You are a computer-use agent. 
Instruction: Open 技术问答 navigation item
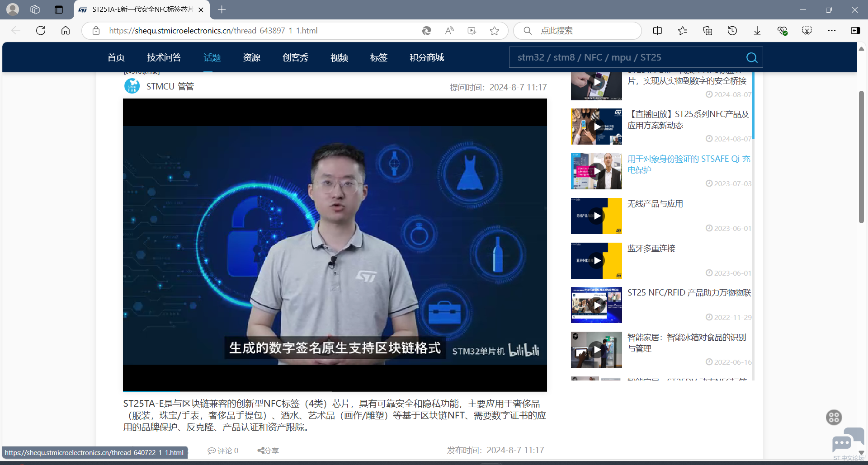[x=164, y=57]
